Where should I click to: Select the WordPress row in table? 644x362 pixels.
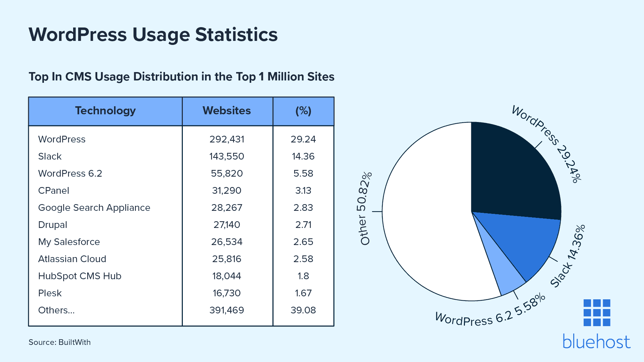tap(62, 139)
